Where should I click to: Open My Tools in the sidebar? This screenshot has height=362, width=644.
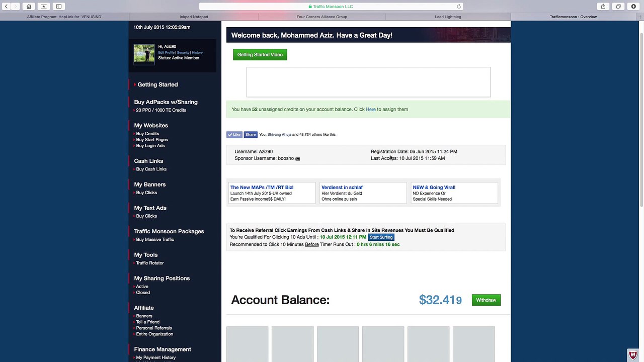click(x=146, y=255)
